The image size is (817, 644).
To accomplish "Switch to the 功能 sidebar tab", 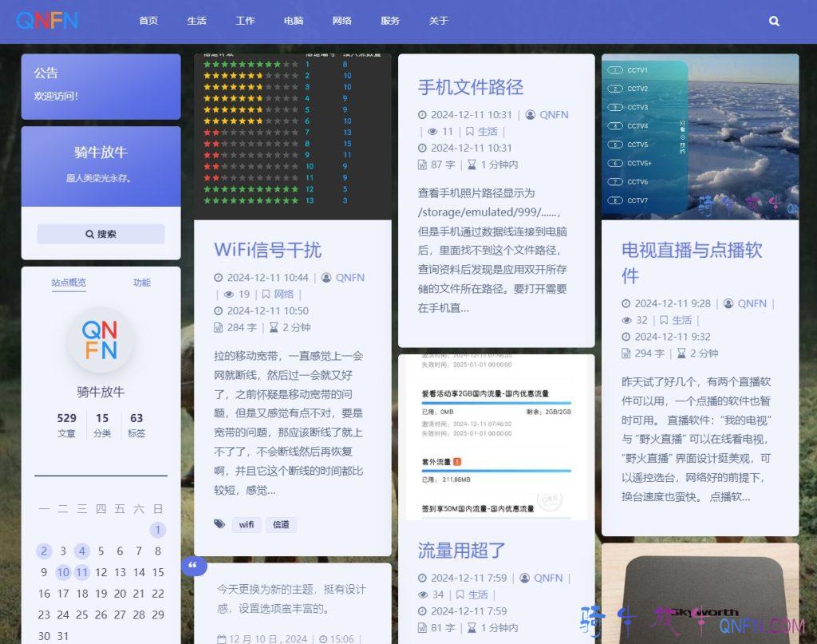I will pos(142,282).
